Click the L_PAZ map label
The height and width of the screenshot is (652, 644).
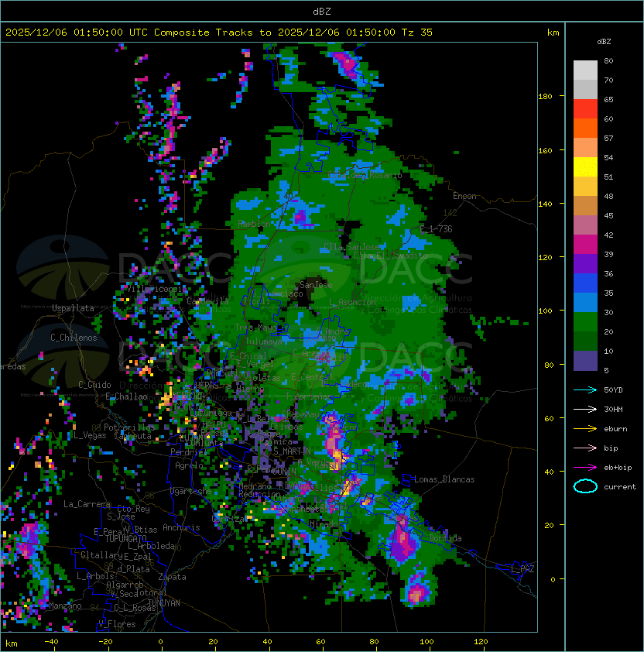click(x=522, y=569)
